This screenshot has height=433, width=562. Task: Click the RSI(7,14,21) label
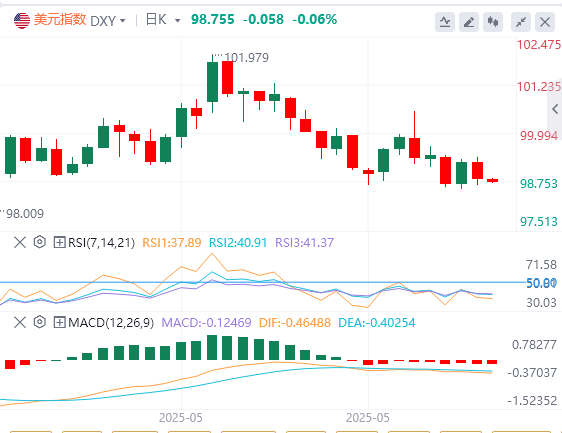coord(101,243)
